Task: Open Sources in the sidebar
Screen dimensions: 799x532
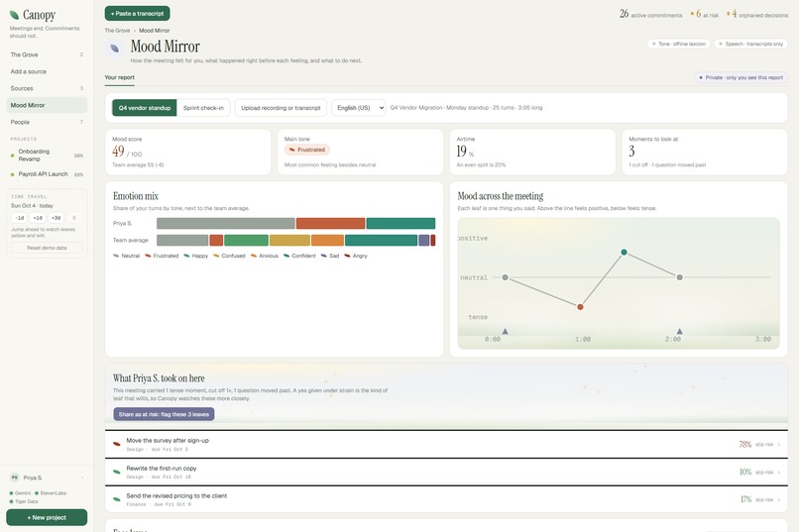Action: tap(47, 88)
